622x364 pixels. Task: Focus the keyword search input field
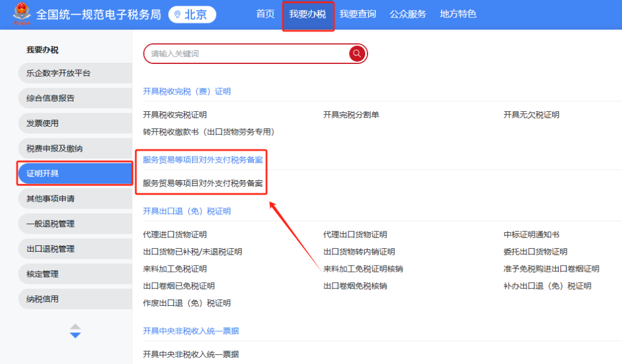tap(245, 54)
